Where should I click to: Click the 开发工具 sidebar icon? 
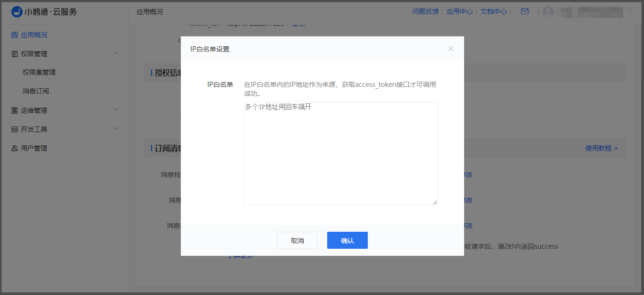point(15,129)
